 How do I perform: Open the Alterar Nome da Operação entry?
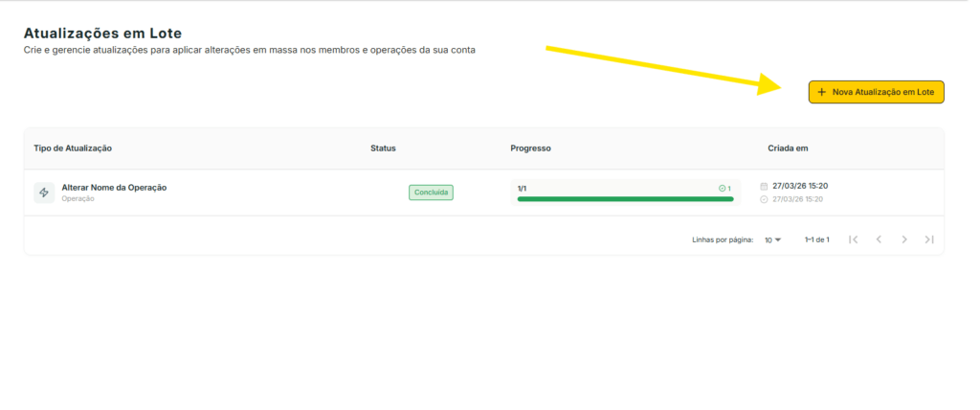(114, 188)
